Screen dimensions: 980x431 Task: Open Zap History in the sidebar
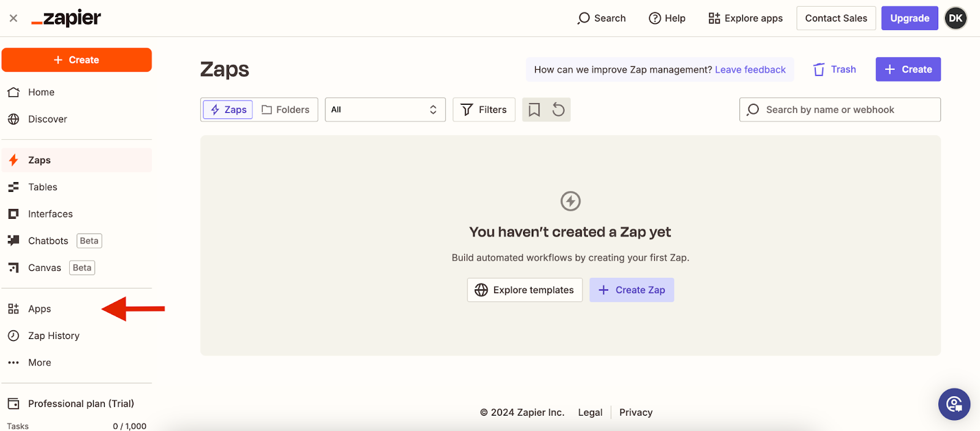(x=53, y=336)
